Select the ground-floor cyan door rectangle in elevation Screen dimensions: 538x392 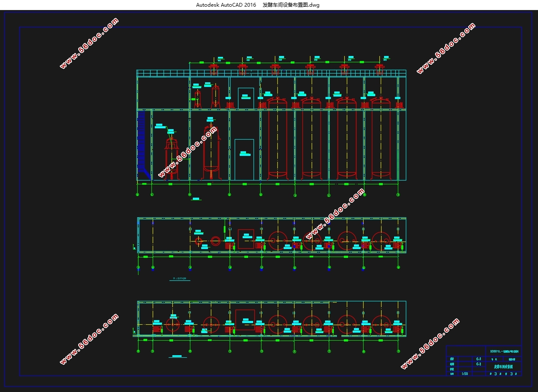pos(244,160)
